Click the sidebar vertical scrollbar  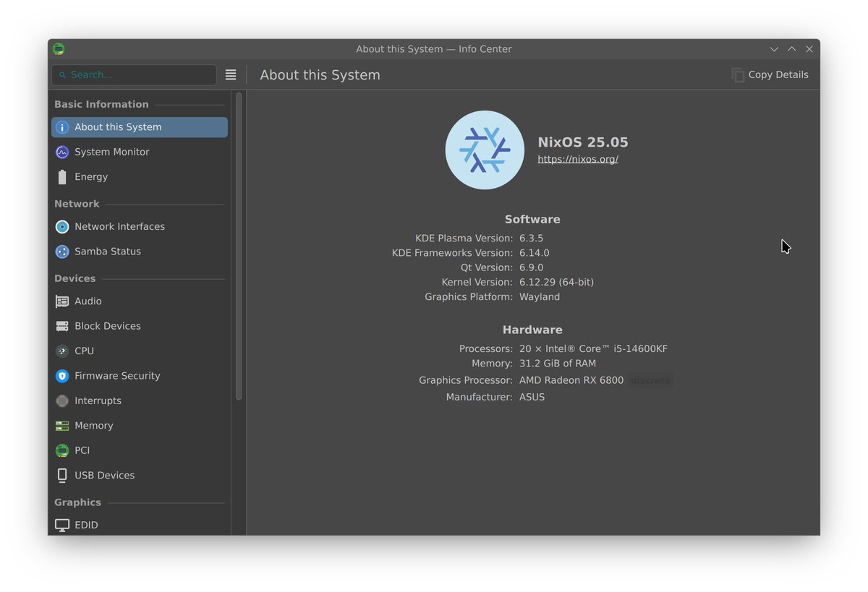coord(239,246)
